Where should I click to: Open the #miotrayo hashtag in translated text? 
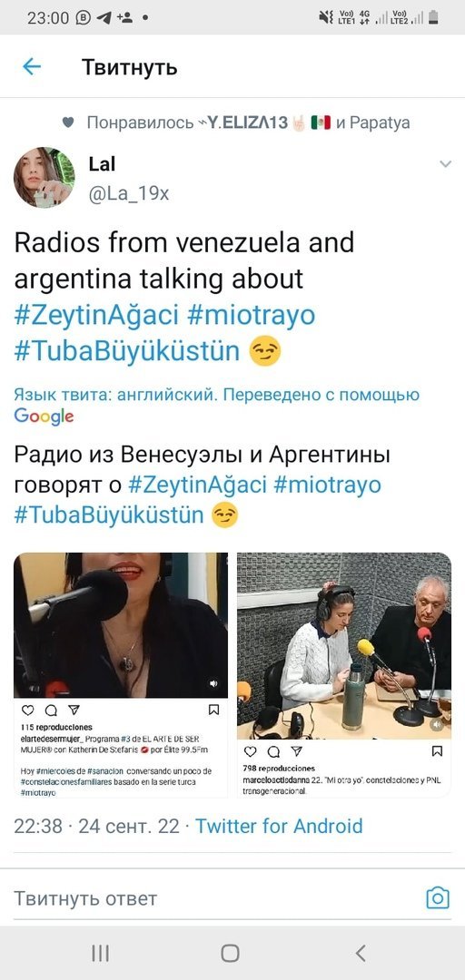(327, 485)
